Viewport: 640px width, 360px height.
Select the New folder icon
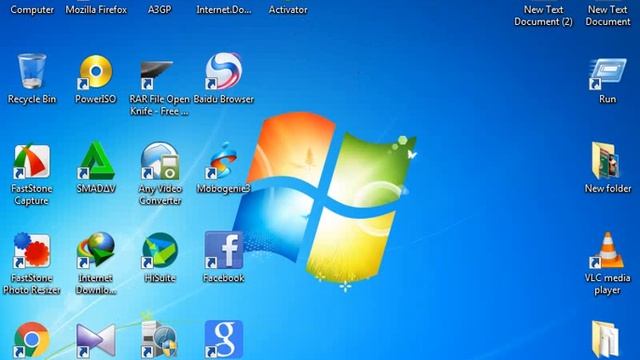(x=606, y=161)
